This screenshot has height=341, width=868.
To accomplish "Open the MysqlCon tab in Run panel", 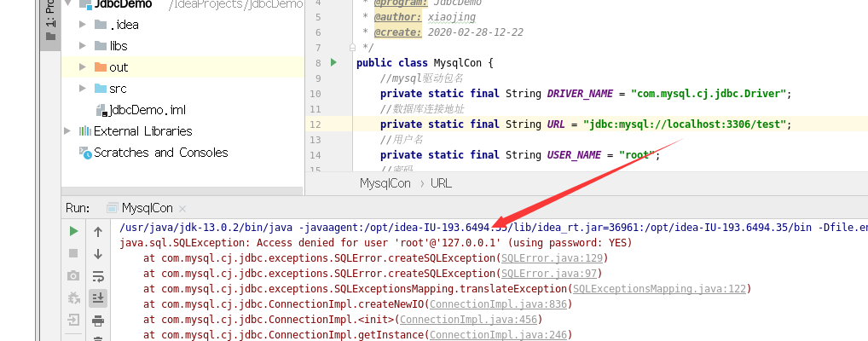I will pos(148,208).
